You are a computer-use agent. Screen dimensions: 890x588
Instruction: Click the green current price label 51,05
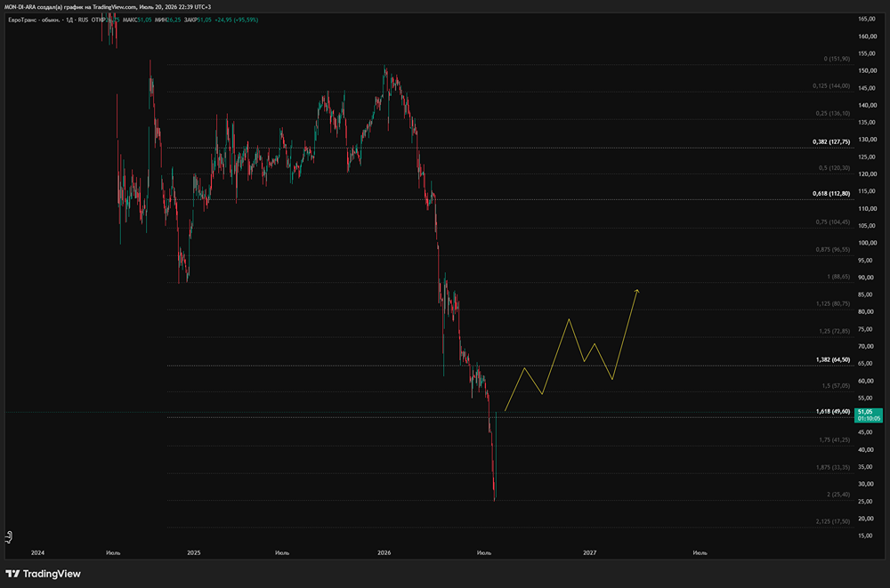coord(869,415)
